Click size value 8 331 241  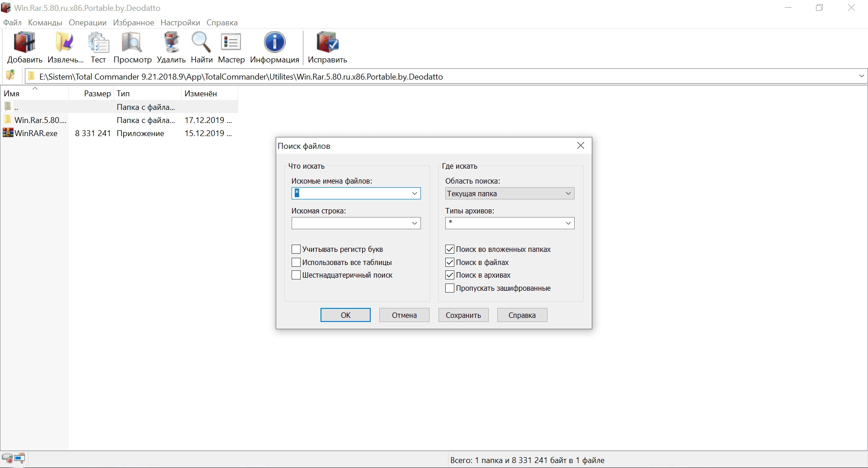[x=93, y=133]
